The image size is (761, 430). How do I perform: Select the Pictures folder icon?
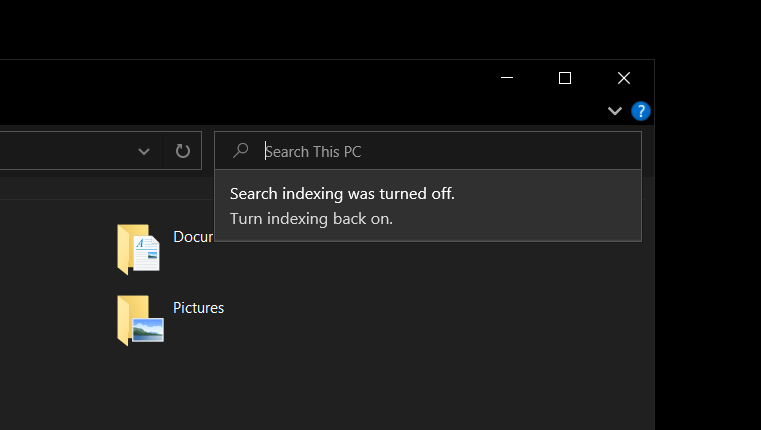[x=139, y=320]
